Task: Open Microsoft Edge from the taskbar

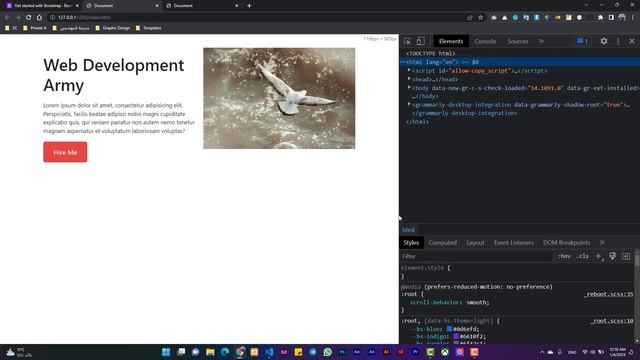Action: pyautogui.click(x=225, y=352)
